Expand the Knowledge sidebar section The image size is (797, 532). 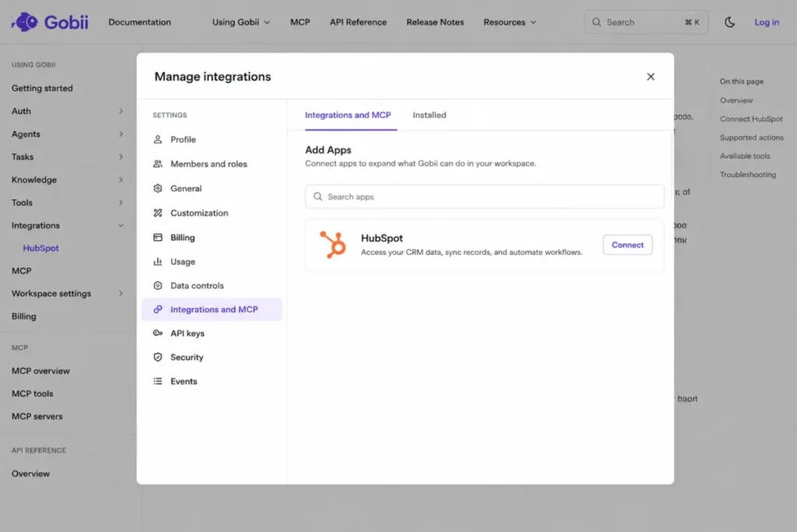point(121,180)
